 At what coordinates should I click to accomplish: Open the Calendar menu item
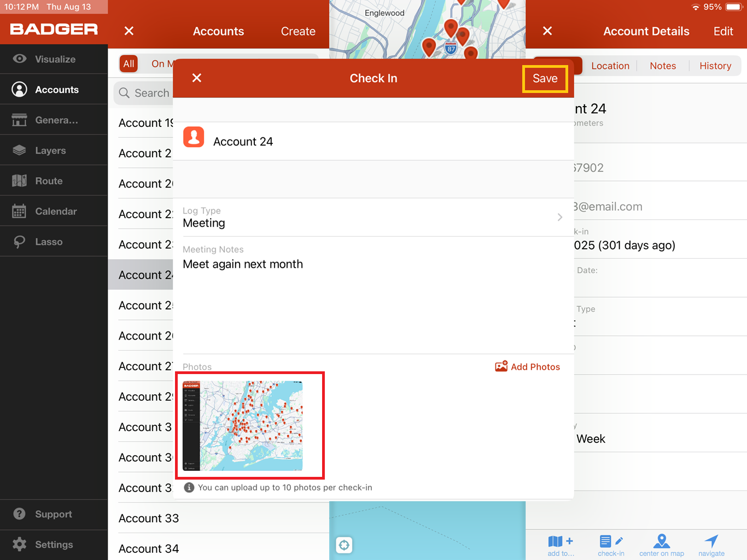tap(54, 211)
